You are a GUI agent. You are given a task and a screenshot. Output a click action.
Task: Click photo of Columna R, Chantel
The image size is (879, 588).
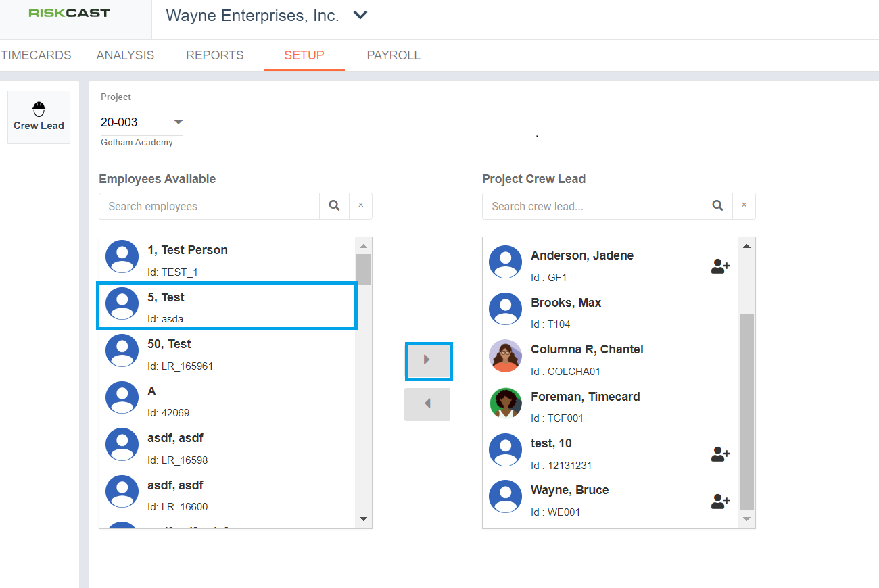pos(506,356)
